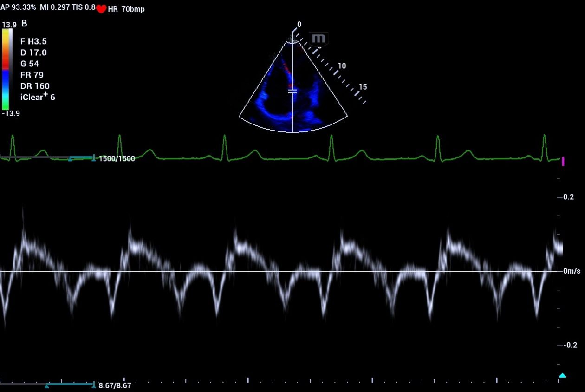This screenshot has width=585, height=392.
Task: Click the magenta marker on the right edge
Action: pos(563,160)
